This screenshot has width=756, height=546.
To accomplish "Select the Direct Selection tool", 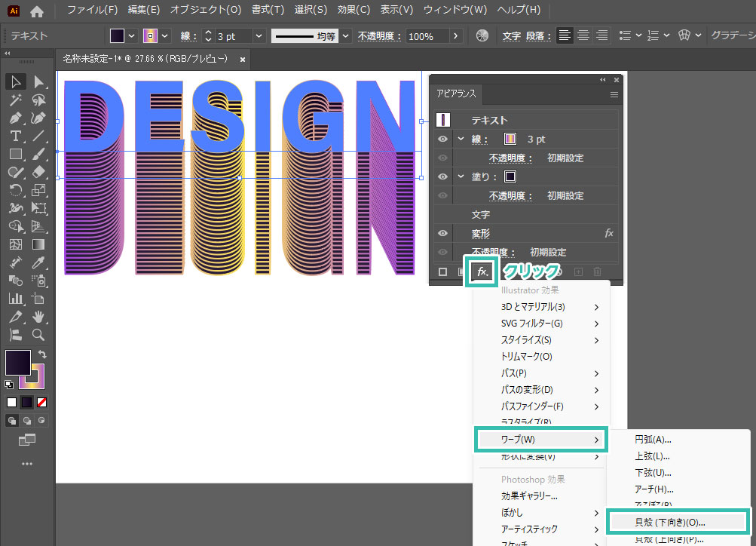I will coord(38,81).
